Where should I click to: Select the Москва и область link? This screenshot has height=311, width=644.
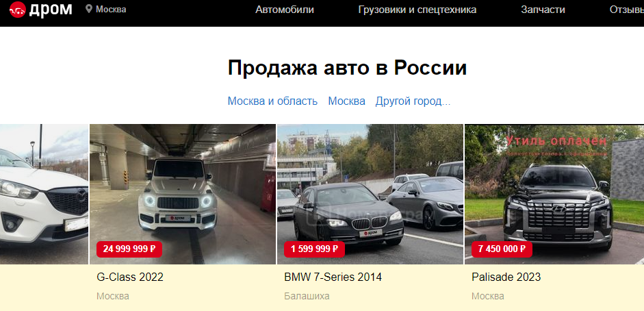[x=272, y=101]
